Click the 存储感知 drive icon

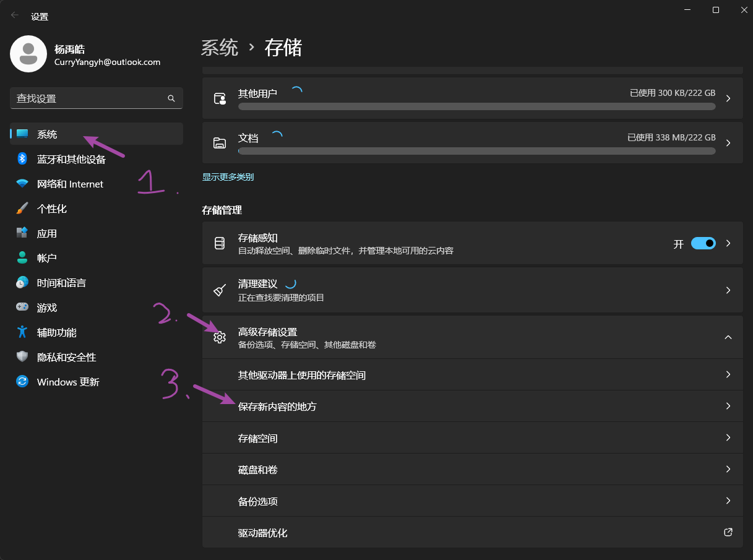[x=220, y=243]
